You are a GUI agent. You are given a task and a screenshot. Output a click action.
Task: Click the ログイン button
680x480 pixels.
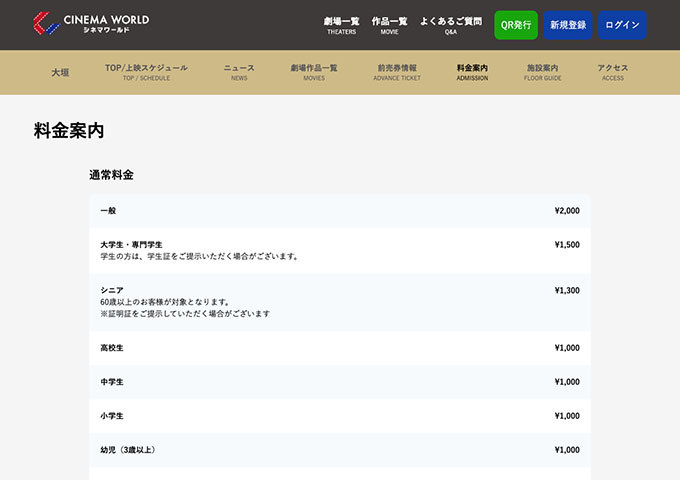[x=622, y=25]
